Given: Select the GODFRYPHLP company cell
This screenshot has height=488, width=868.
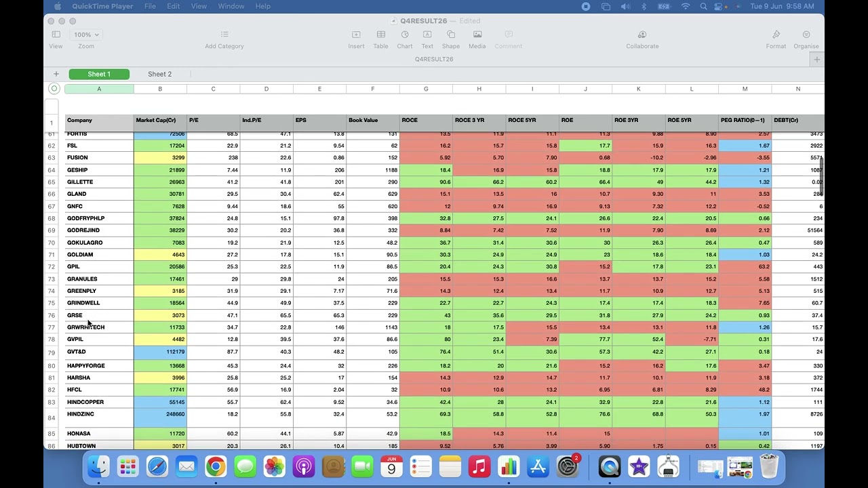Looking at the screenshot, I should pyautogui.click(x=99, y=218).
